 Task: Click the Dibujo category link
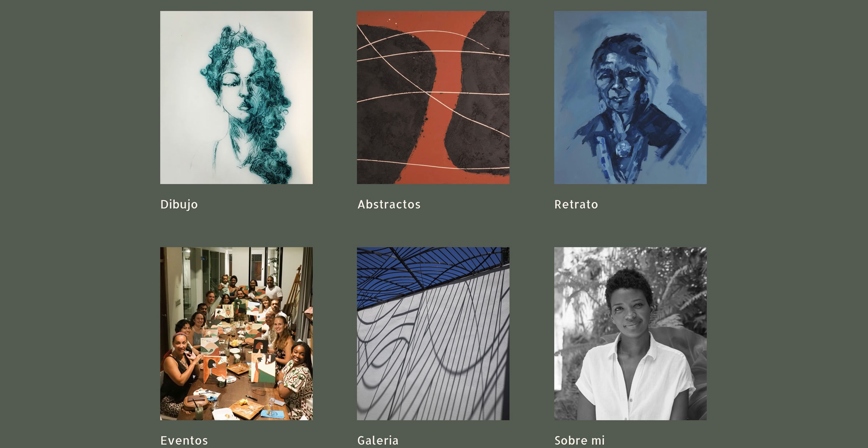point(179,204)
